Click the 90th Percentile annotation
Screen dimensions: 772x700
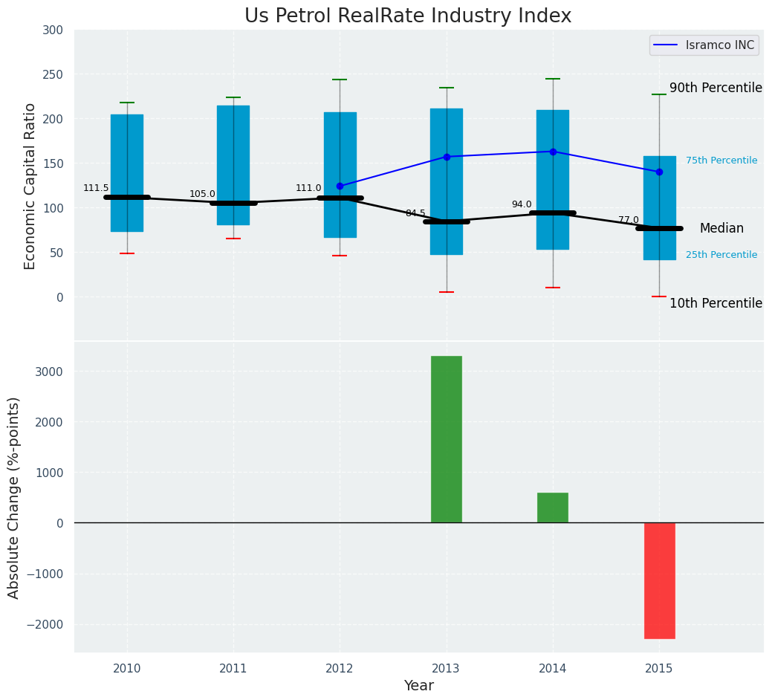click(716, 88)
